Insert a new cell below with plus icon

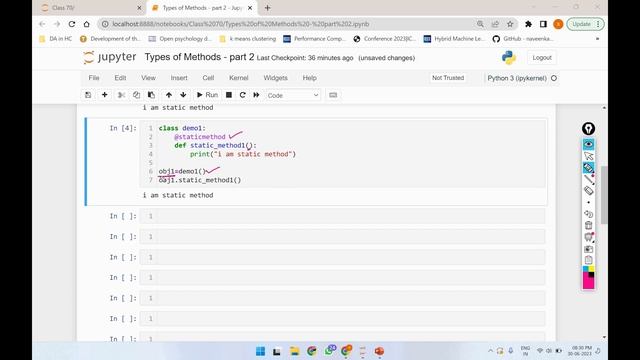tap(104, 95)
